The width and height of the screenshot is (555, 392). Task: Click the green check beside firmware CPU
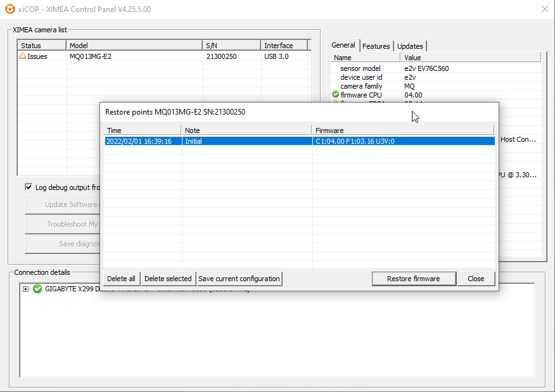pyautogui.click(x=336, y=94)
